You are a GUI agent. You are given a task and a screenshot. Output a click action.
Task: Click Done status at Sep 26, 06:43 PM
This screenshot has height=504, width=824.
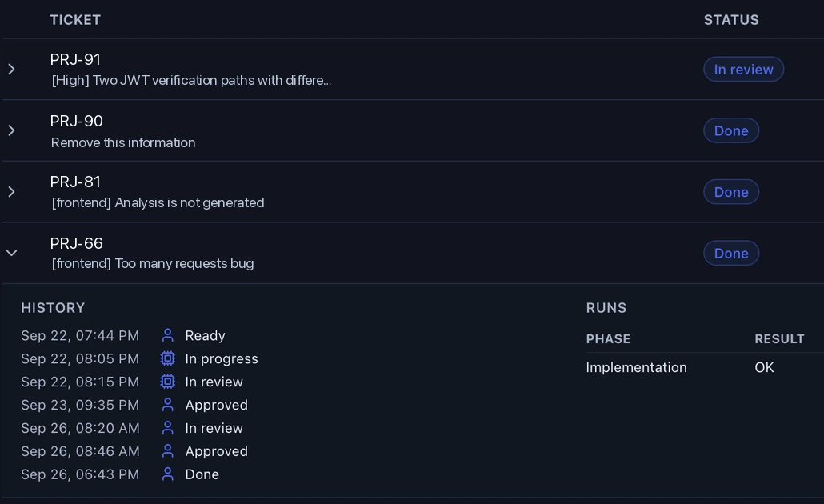[202, 474]
